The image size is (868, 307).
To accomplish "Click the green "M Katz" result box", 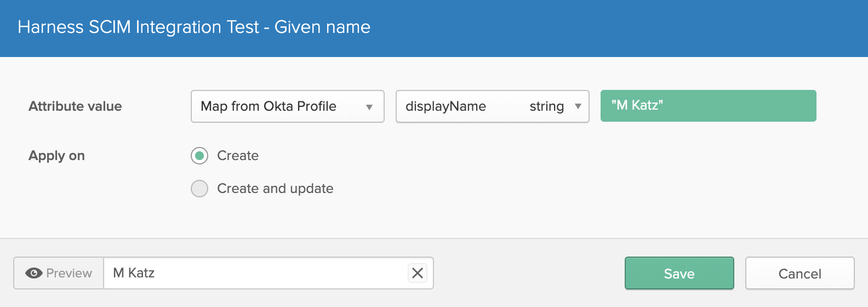I will click(709, 106).
